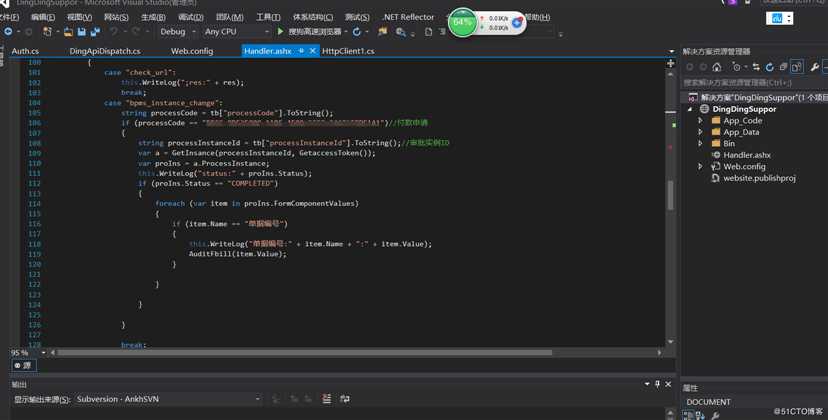Pin the Output panel with the pushpin icon

coord(657,384)
